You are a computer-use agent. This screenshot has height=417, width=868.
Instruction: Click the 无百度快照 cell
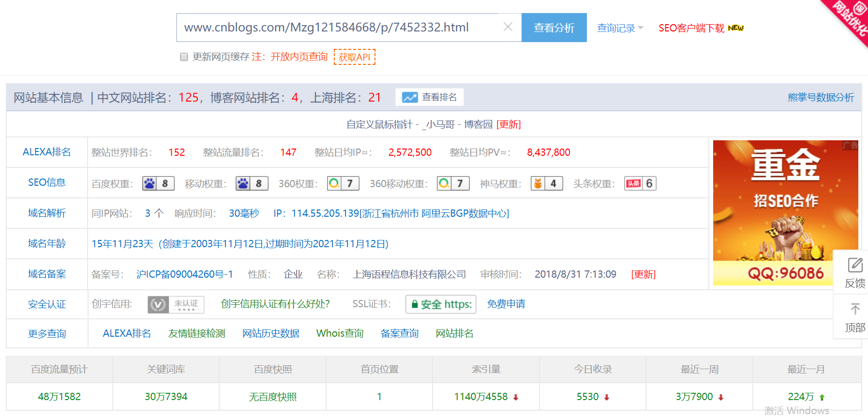pos(273,397)
